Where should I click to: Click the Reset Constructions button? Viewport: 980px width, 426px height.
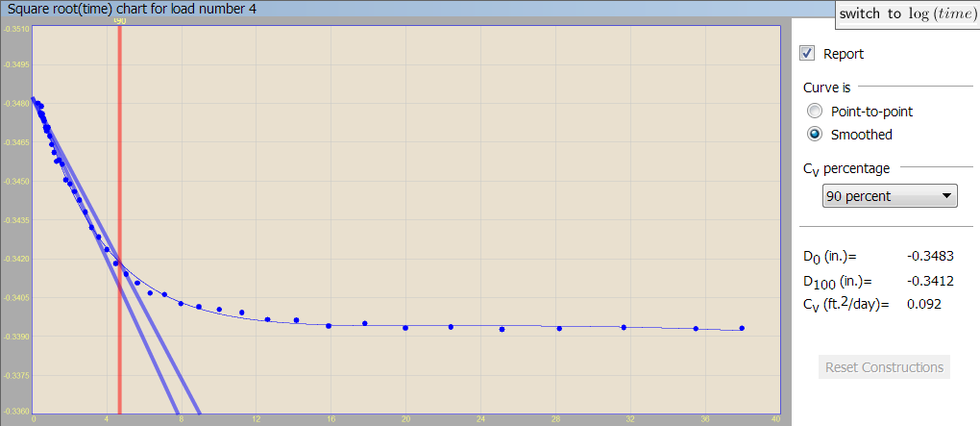(x=883, y=367)
